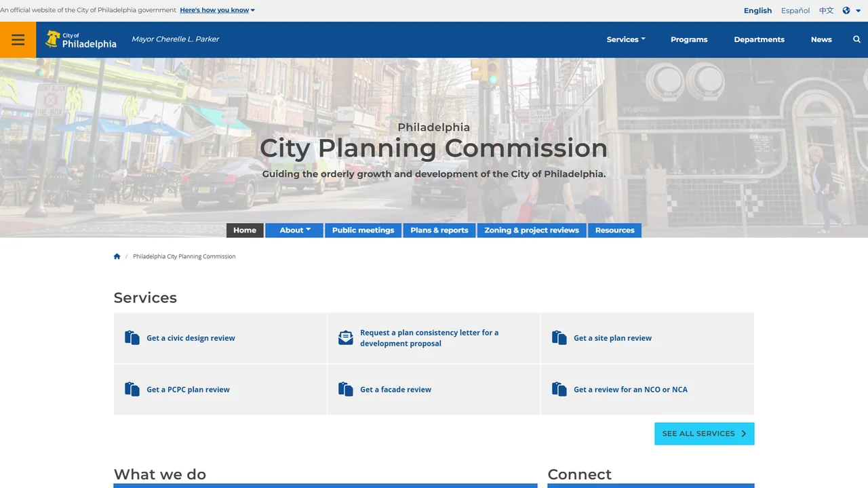Click the breadcrumb home icon
The width and height of the screenshot is (868, 488).
[117, 256]
